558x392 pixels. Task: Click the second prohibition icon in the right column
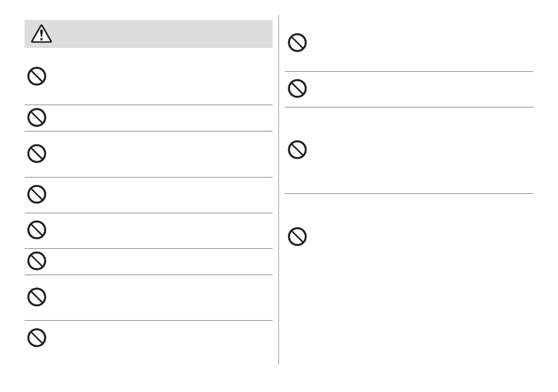coord(297,88)
